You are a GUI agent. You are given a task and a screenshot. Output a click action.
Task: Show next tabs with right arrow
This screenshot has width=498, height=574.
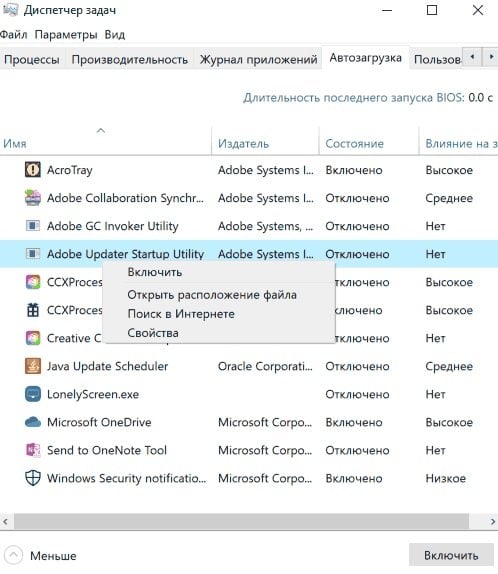[x=491, y=57]
